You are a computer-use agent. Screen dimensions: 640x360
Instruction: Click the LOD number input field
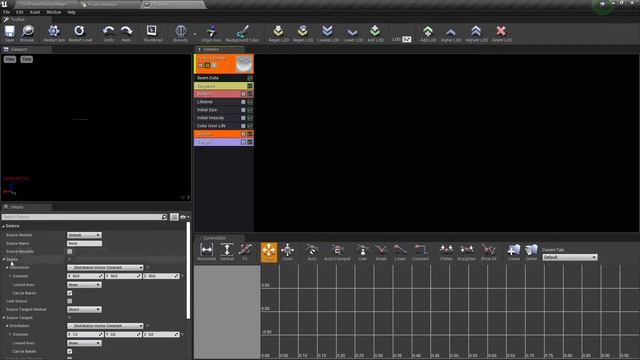(x=407, y=39)
